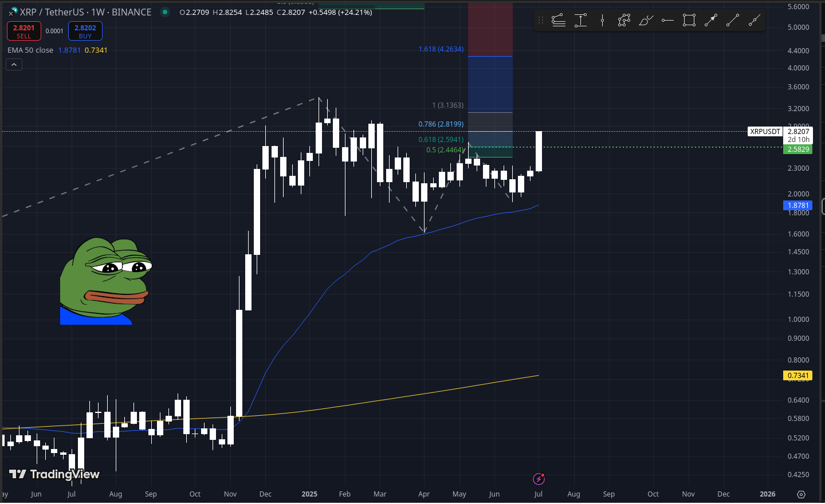Click the Close value C2.8207
Image resolution: width=825 pixels, height=504 pixels.
pos(291,12)
